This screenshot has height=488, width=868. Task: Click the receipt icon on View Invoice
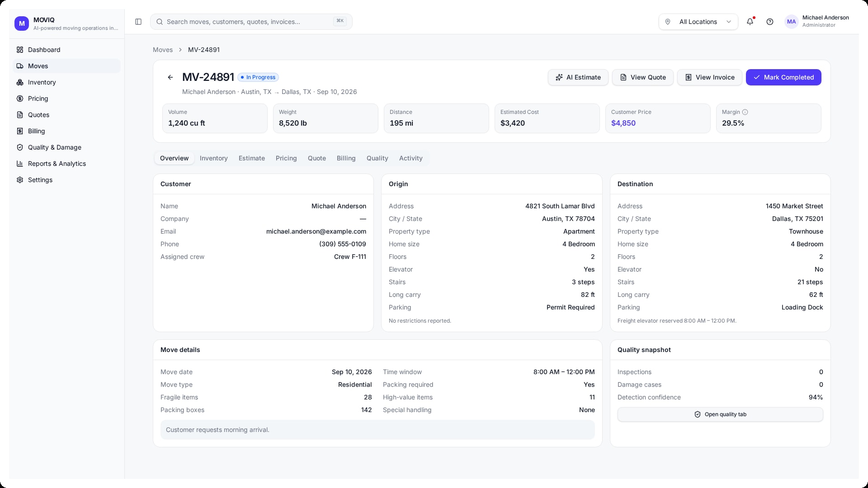(x=689, y=77)
